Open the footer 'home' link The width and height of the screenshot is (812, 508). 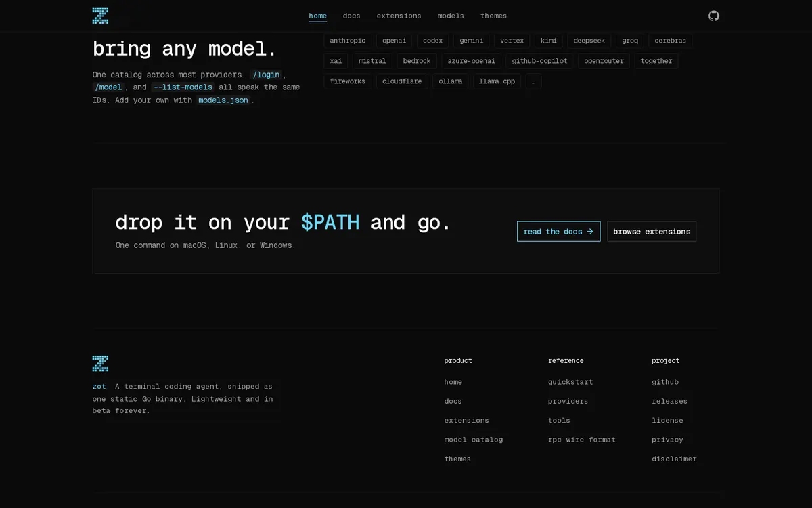pyautogui.click(x=453, y=382)
